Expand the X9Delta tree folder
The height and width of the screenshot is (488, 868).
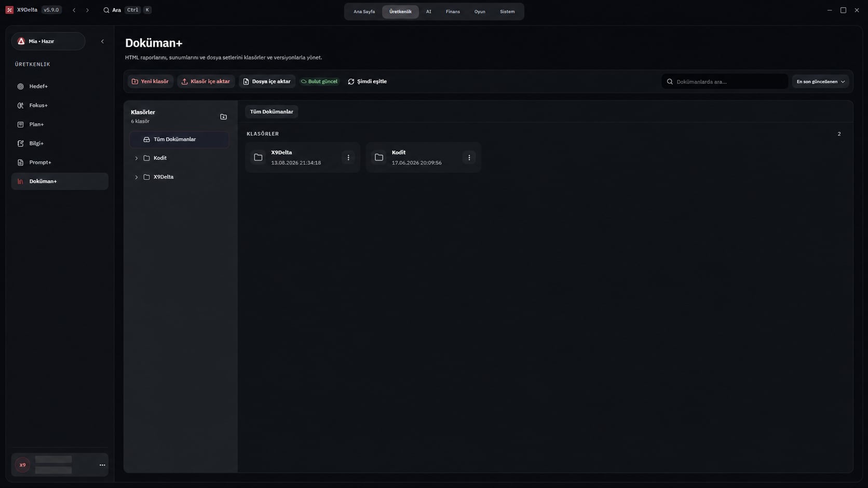[137, 177]
